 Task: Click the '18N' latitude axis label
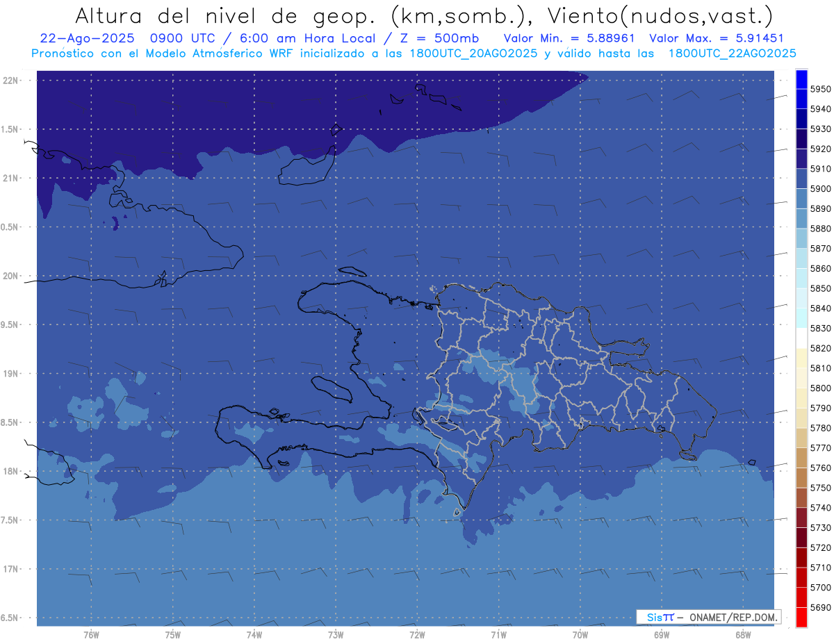(x=10, y=471)
